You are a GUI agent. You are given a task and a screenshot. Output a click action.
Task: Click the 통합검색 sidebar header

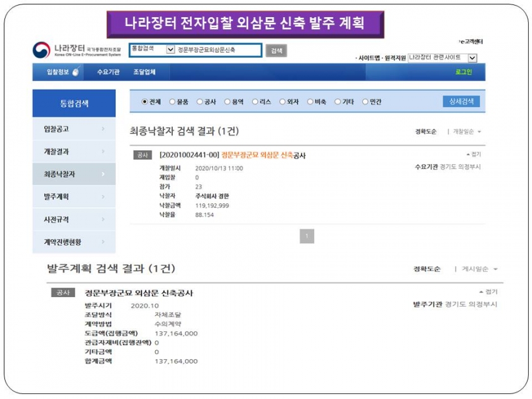pos(74,103)
